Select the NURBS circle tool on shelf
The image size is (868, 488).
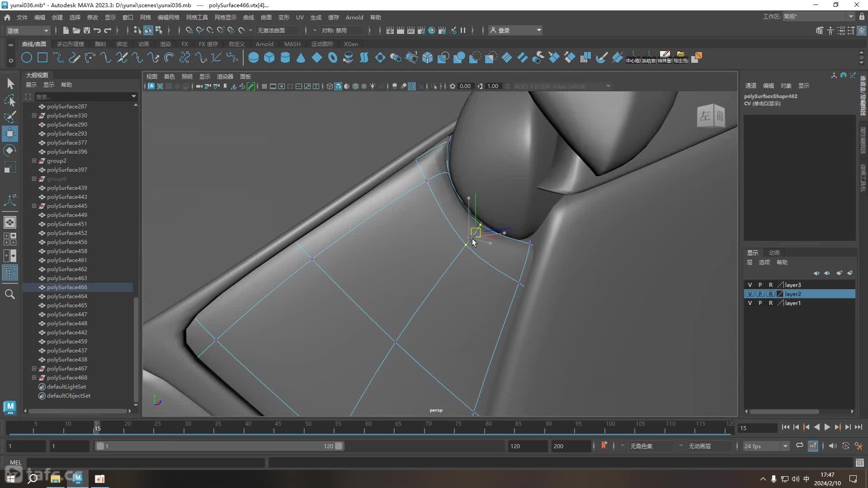[x=27, y=58]
